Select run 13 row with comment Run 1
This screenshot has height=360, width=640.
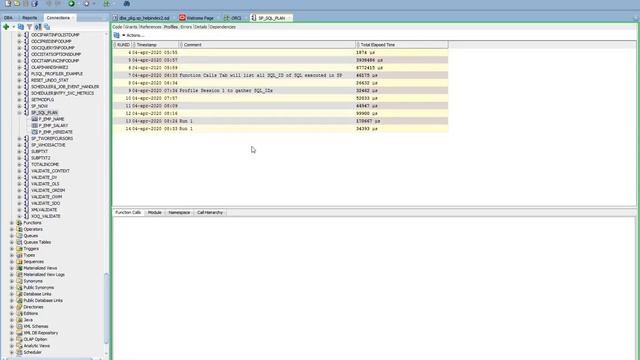pos(280,121)
